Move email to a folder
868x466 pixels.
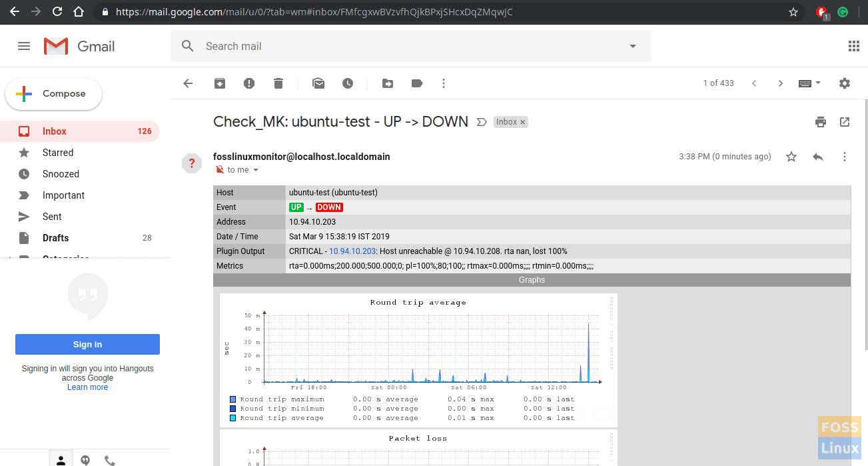coord(388,83)
